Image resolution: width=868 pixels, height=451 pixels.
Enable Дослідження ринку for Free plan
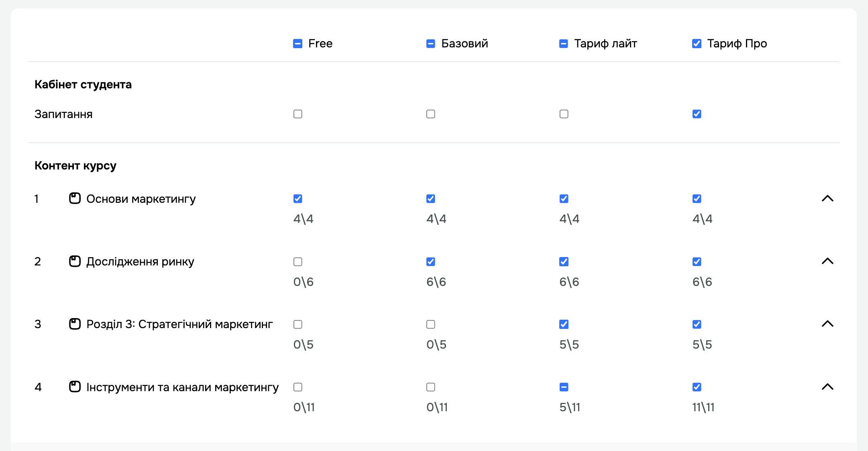[x=297, y=262]
